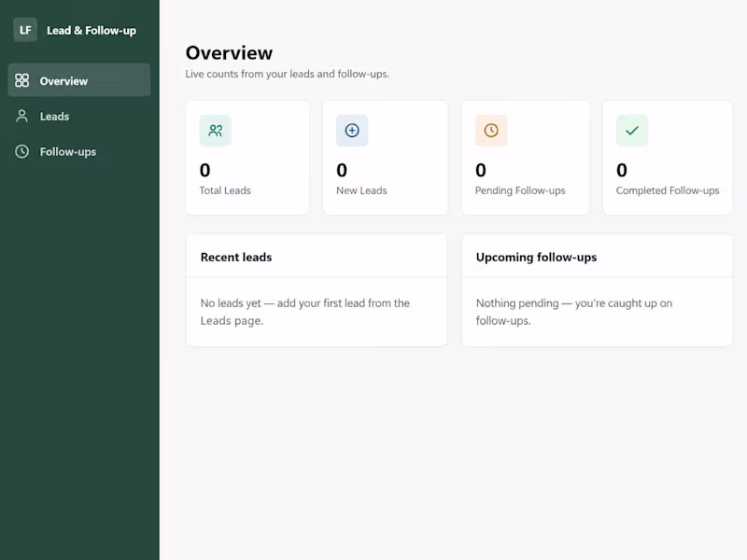Click the Overview page heading

tap(229, 53)
